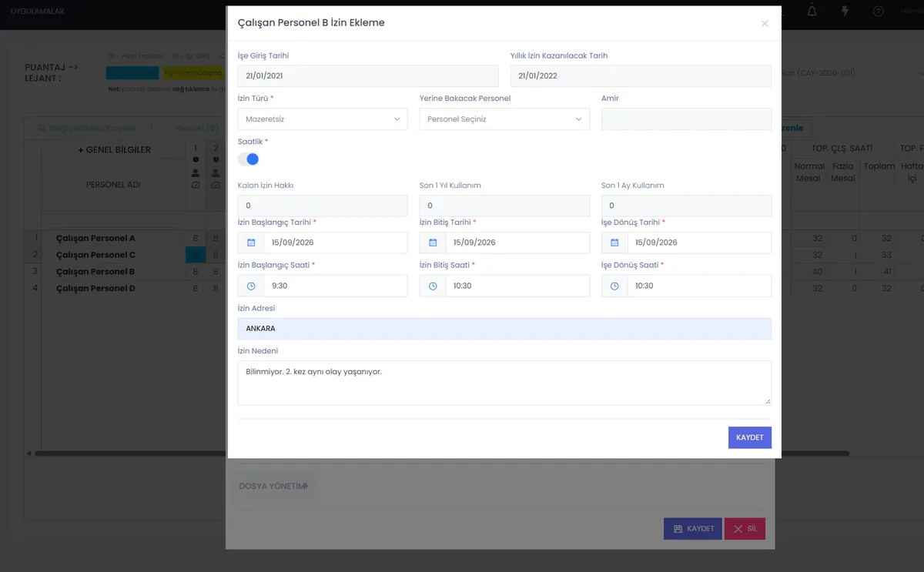Viewport: 924px width, 572px height.
Task: Click the İzin Başlangıç Tarihi date input
Action: click(x=335, y=243)
